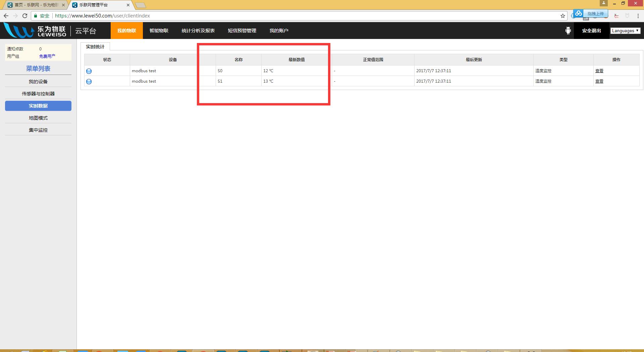Close the 乐联网管理平台 tab

pyautogui.click(x=128, y=5)
